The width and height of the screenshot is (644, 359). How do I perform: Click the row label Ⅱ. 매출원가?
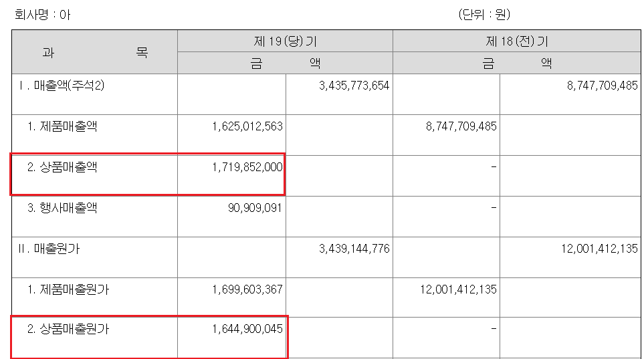(49, 249)
